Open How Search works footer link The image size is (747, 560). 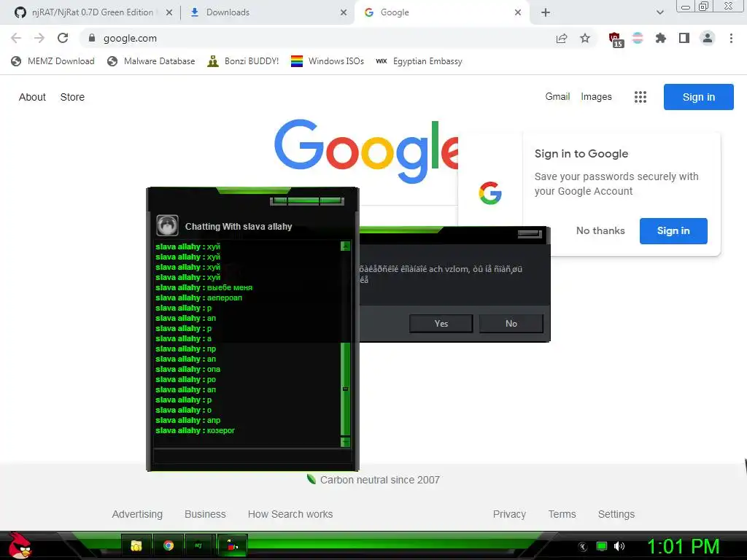click(x=290, y=514)
